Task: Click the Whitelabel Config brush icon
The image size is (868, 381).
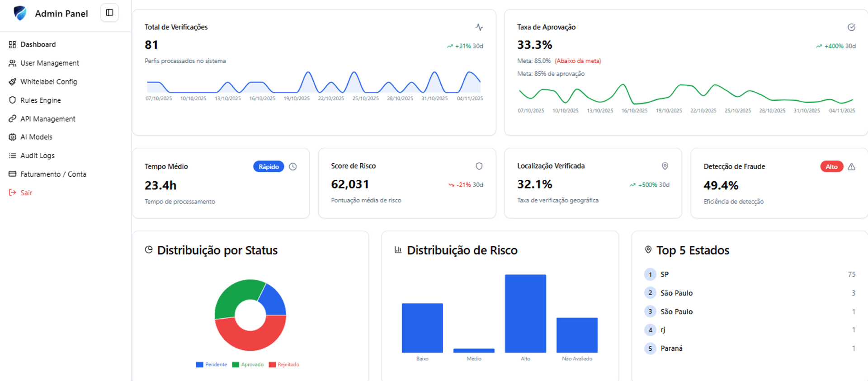Action: pyautogui.click(x=12, y=82)
